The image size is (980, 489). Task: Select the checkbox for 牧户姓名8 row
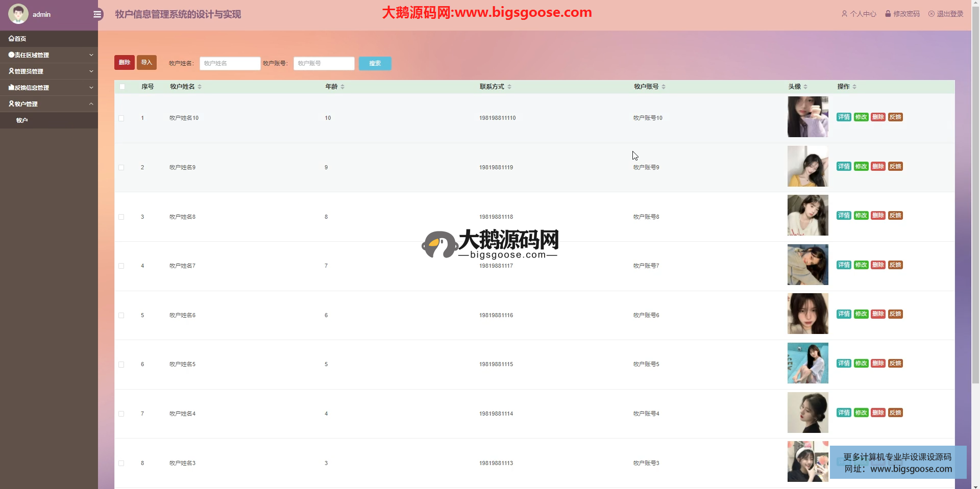tap(121, 217)
